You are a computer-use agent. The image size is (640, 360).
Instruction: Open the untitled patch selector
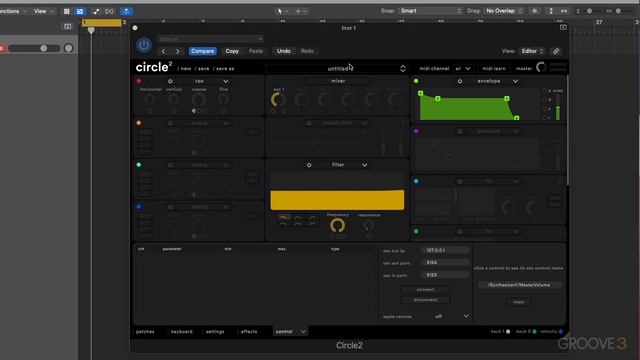pyautogui.click(x=337, y=69)
